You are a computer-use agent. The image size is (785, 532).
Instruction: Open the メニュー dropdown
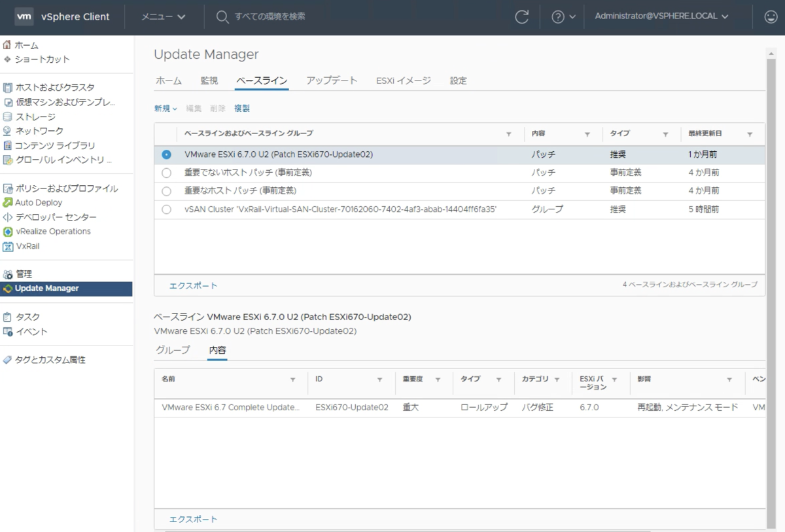tap(164, 17)
